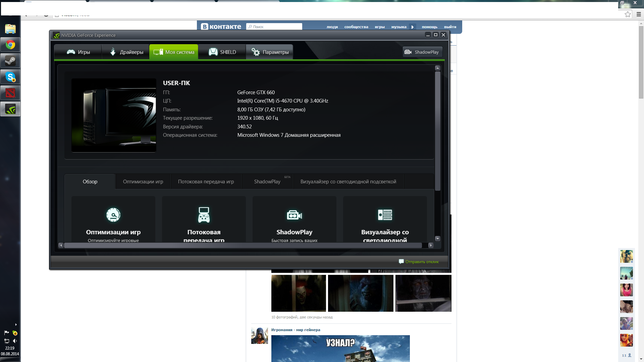Click NVIDIA GeForce Experience taskbar icon
The image size is (644, 362).
click(x=10, y=109)
